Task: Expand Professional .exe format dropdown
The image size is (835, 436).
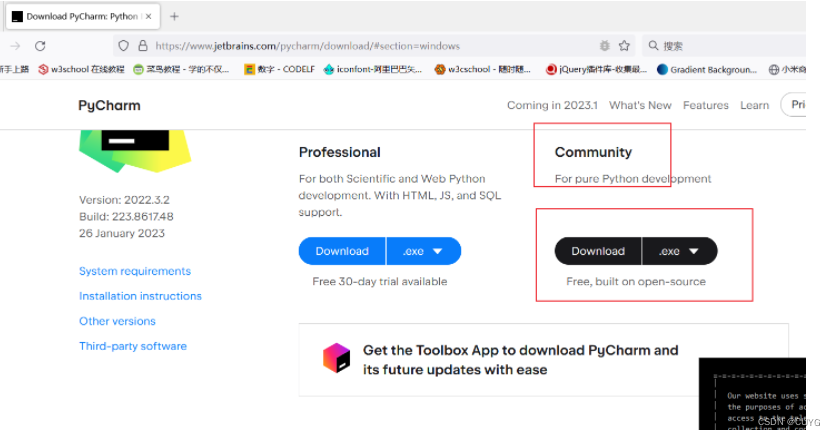Action: (424, 251)
